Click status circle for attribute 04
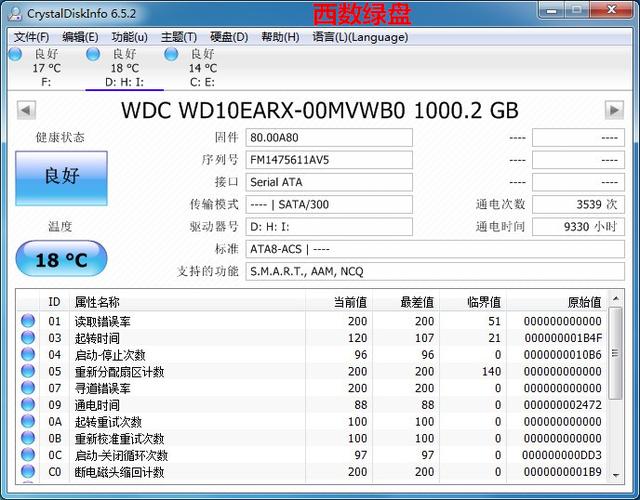The width and height of the screenshot is (640, 500). click(28, 354)
